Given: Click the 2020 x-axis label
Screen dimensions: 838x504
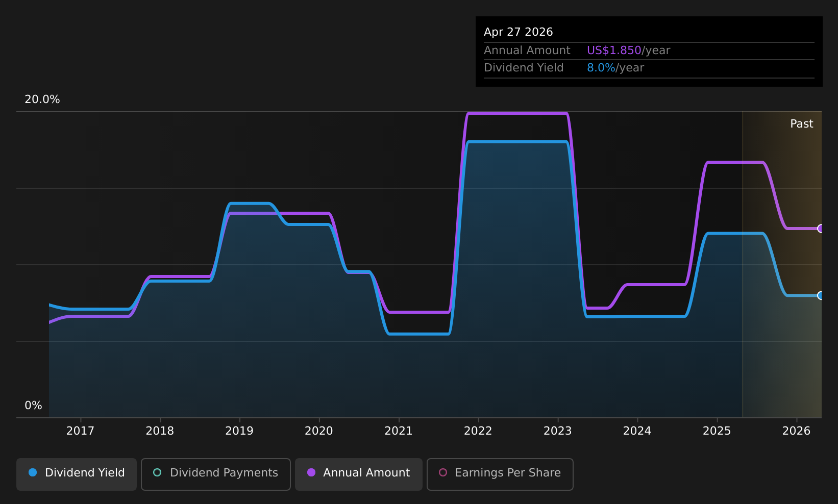Looking at the screenshot, I should 319,431.
